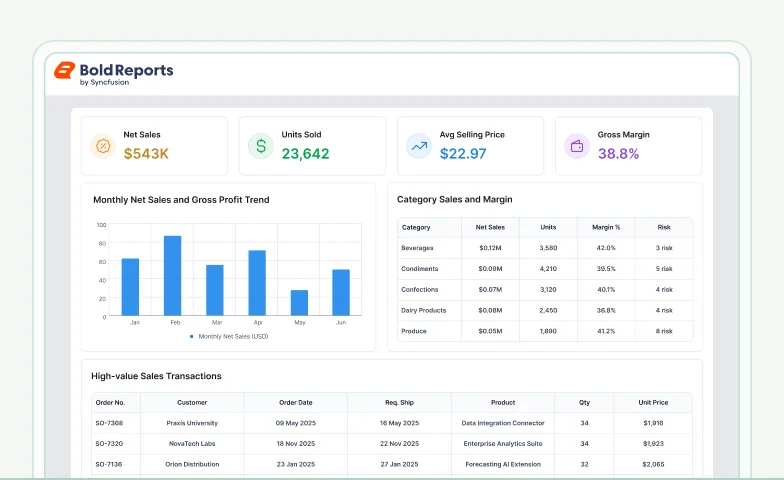Click the 41.2% margin cell for Produce
Viewport: 784px width, 480px height.
[606, 331]
